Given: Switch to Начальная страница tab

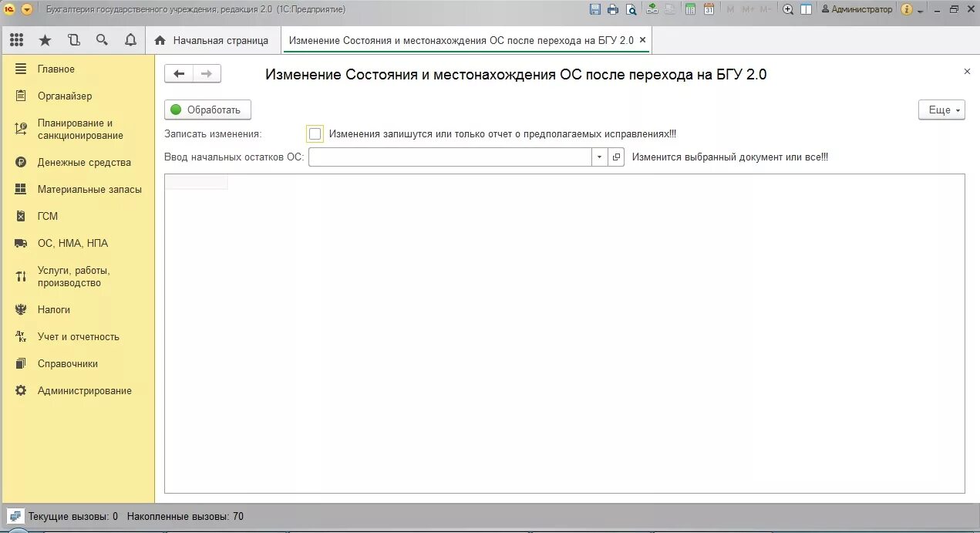Looking at the screenshot, I should coord(212,40).
